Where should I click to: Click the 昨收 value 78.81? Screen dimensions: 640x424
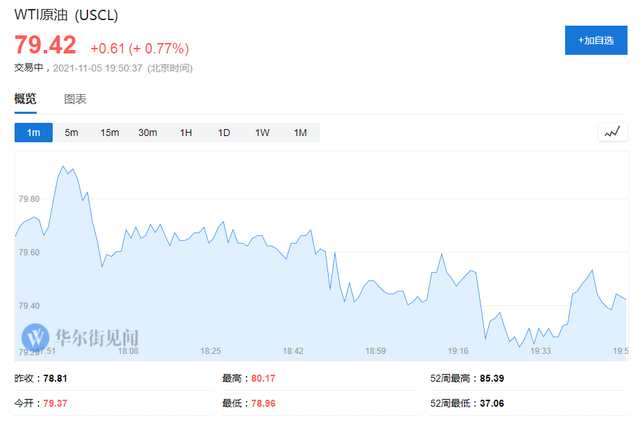tap(55, 378)
